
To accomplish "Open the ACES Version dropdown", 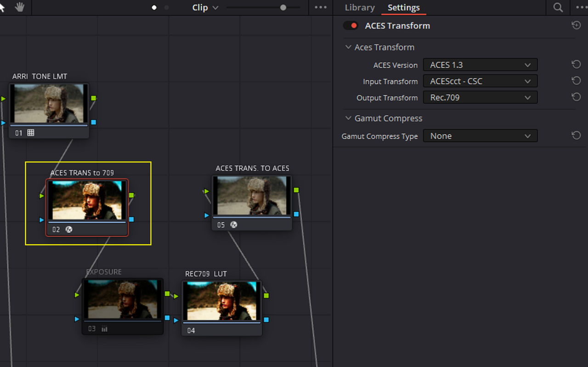I will point(480,65).
